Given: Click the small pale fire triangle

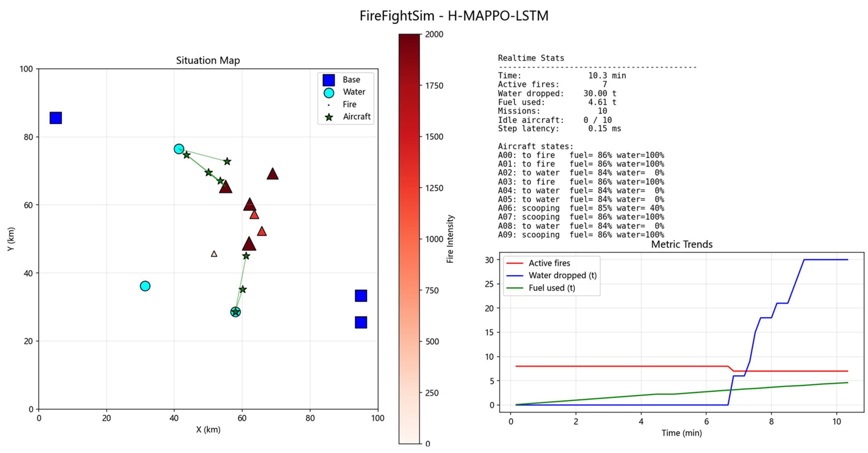Looking at the screenshot, I should point(214,254).
